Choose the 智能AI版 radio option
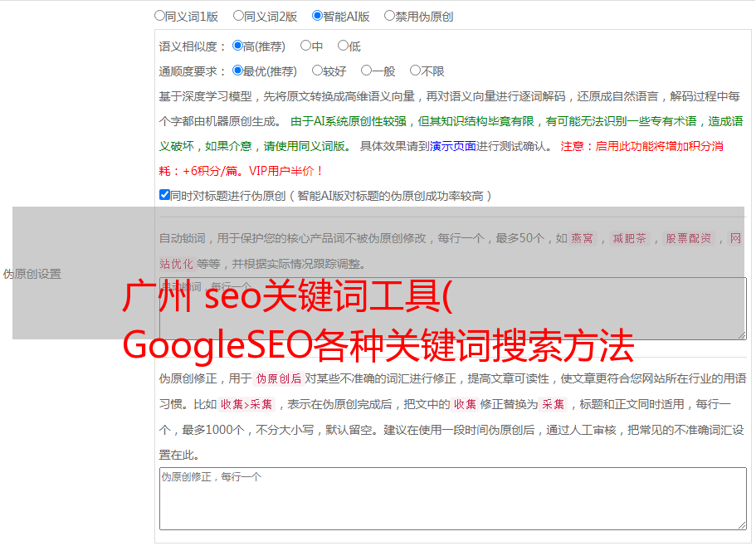756x546 pixels. point(317,16)
